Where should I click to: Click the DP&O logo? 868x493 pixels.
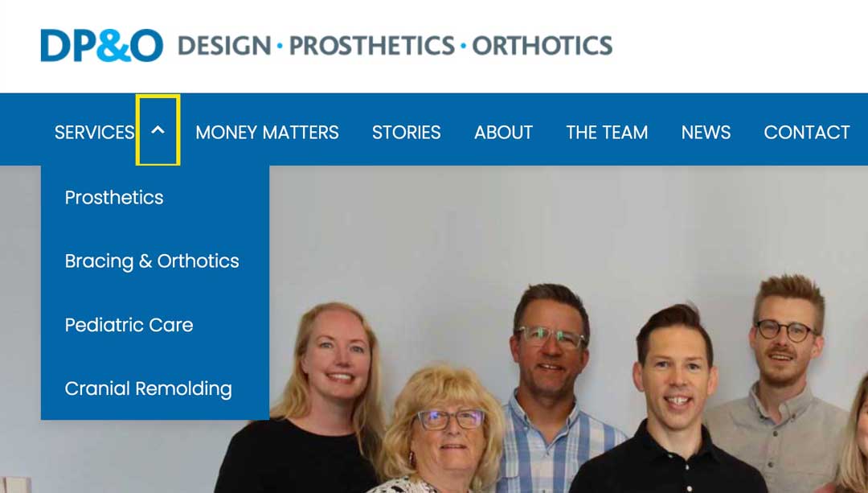point(101,46)
